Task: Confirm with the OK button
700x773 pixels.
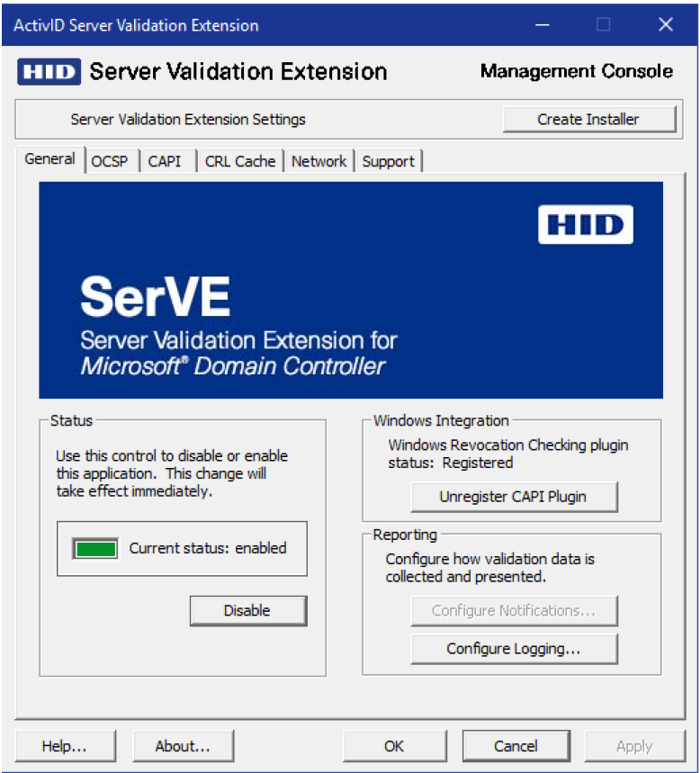Action: click(x=395, y=746)
